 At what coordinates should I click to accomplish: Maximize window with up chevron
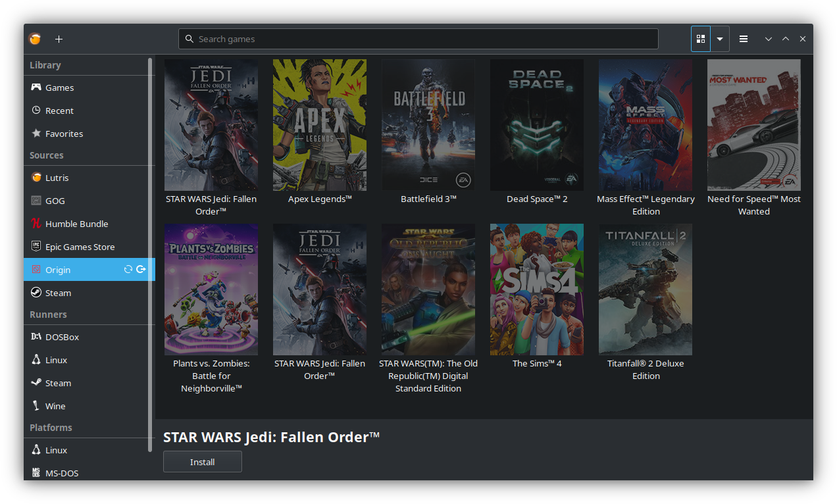(x=785, y=39)
